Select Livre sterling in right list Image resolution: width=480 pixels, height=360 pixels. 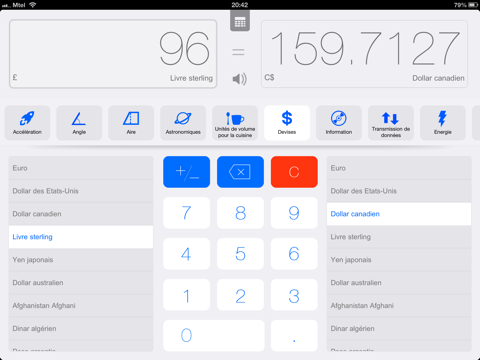coord(399,237)
